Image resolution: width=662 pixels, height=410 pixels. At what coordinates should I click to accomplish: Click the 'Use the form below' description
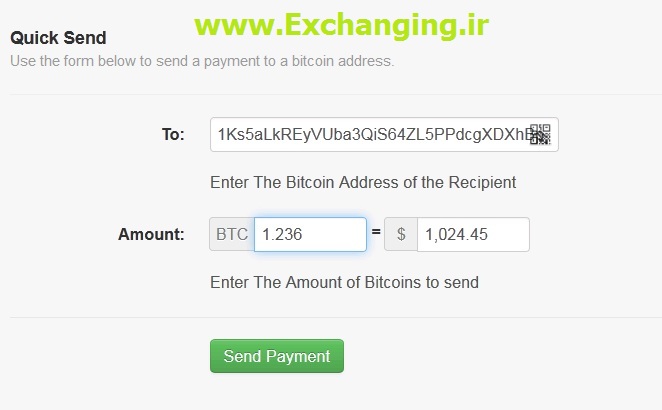pos(202,61)
